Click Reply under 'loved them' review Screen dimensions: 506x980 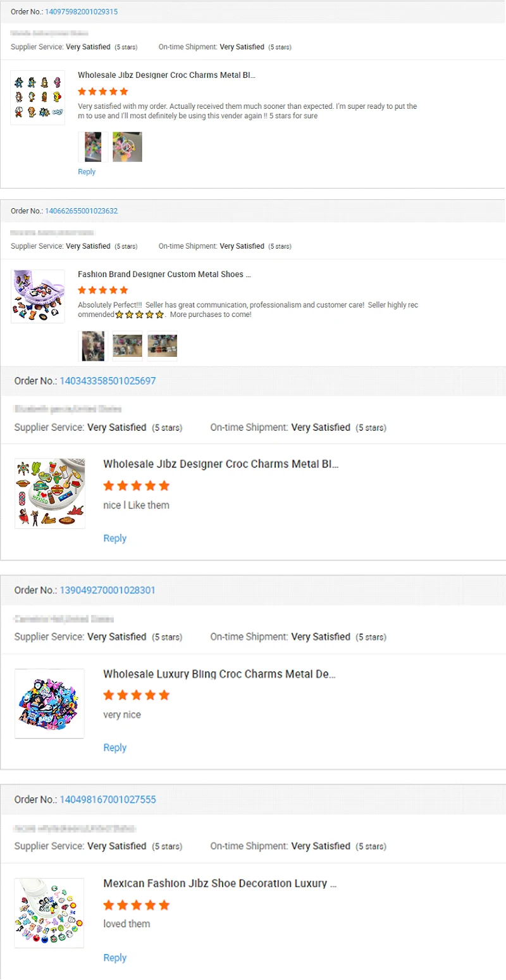[114, 958]
